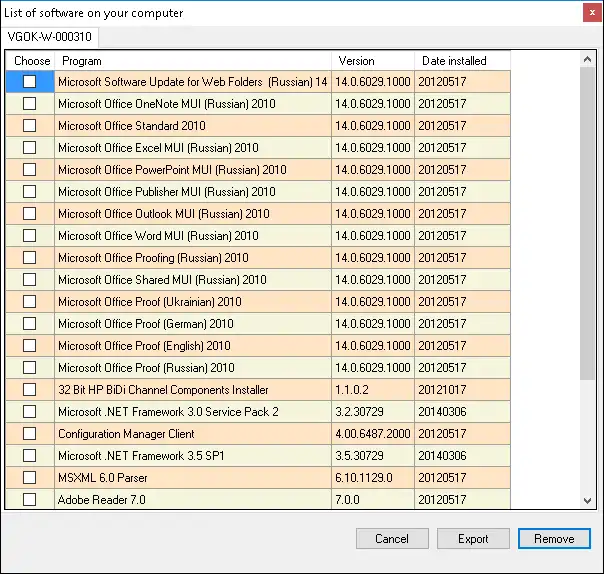604x574 pixels.
Task: Sort by the Program column header
Action: pyautogui.click(x=193, y=61)
